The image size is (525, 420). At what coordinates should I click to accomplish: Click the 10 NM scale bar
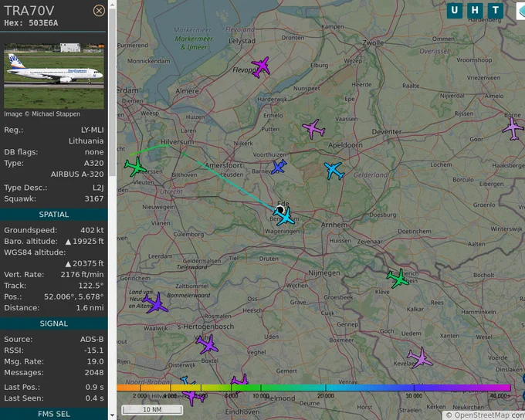tap(152, 409)
